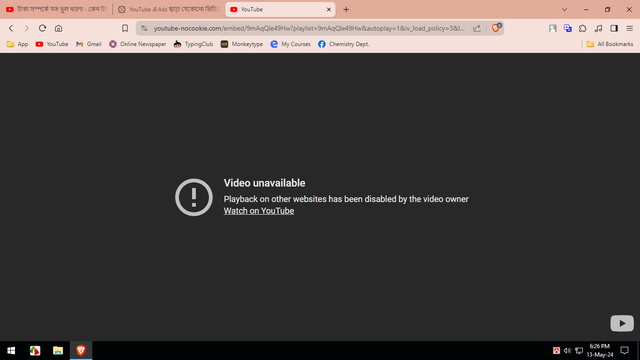
Task: Open the TypingClub bookmark
Action: click(x=193, y=44)
